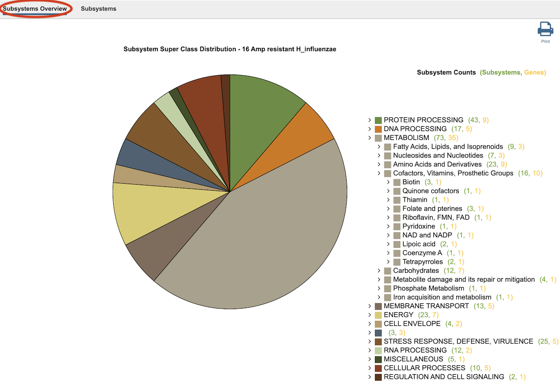Expand the Tetrapyrroles subclass arrow
The image size is (560, 392).
[388, 261]
